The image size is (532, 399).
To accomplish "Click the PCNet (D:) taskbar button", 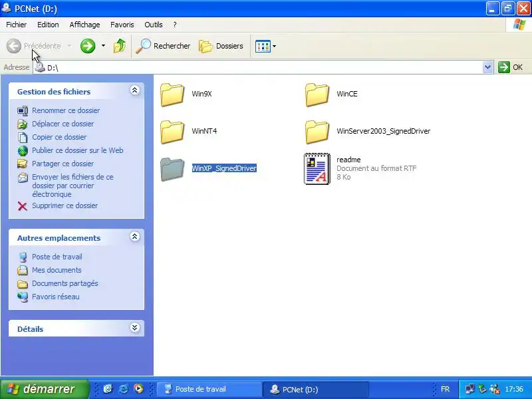I will click(315, 389).
